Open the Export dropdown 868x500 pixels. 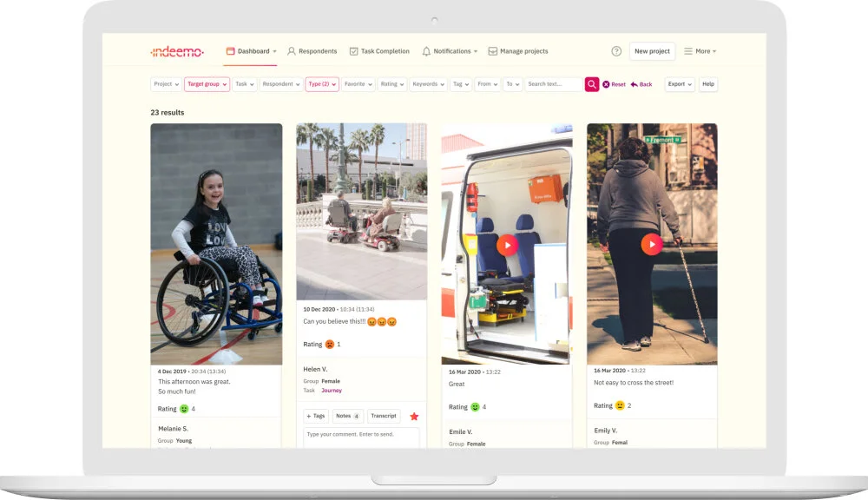[x=679, y=84]
